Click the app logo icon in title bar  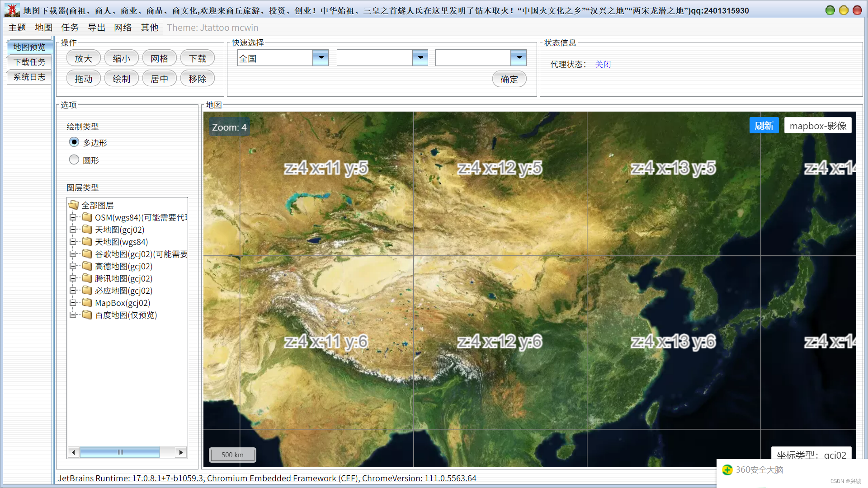click(12, 10)
